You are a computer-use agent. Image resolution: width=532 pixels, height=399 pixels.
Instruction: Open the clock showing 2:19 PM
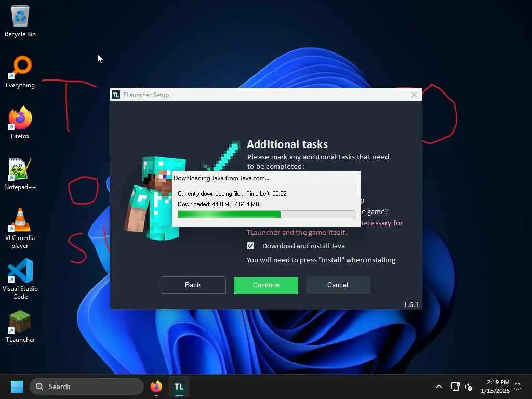(x=495, y=387)
